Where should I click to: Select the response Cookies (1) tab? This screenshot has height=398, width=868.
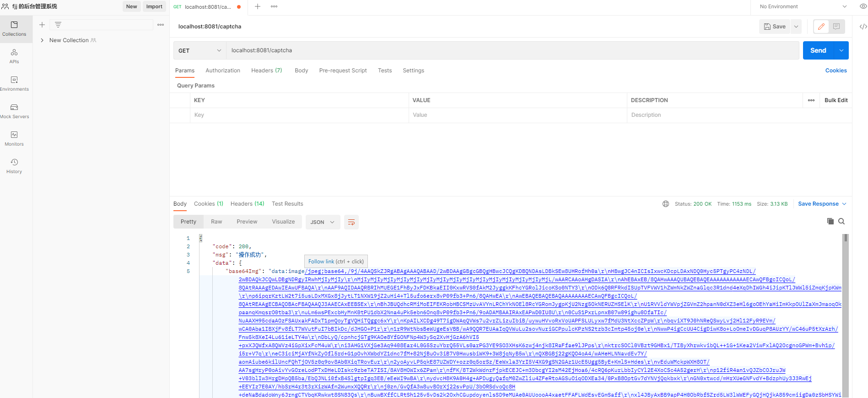point(209,204)
